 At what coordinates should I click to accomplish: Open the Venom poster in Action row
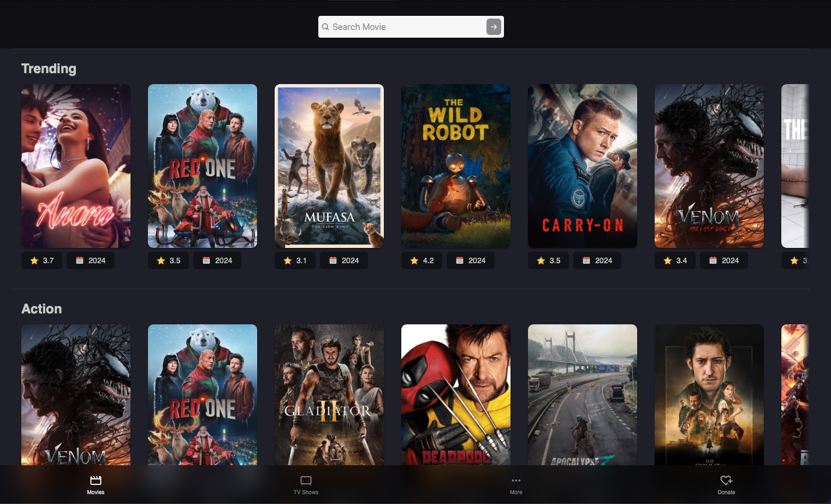(76, 395)
